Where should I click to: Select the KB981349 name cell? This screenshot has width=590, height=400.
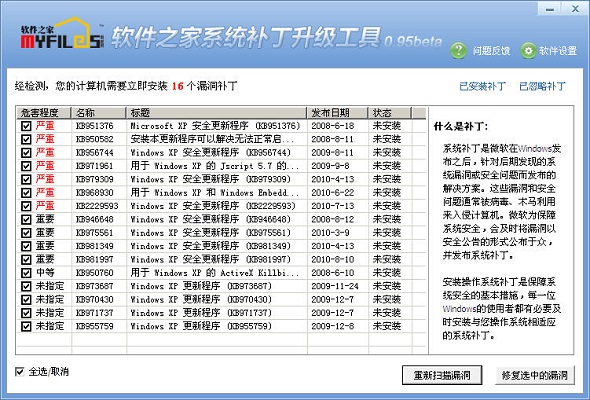tap(94, 246)
